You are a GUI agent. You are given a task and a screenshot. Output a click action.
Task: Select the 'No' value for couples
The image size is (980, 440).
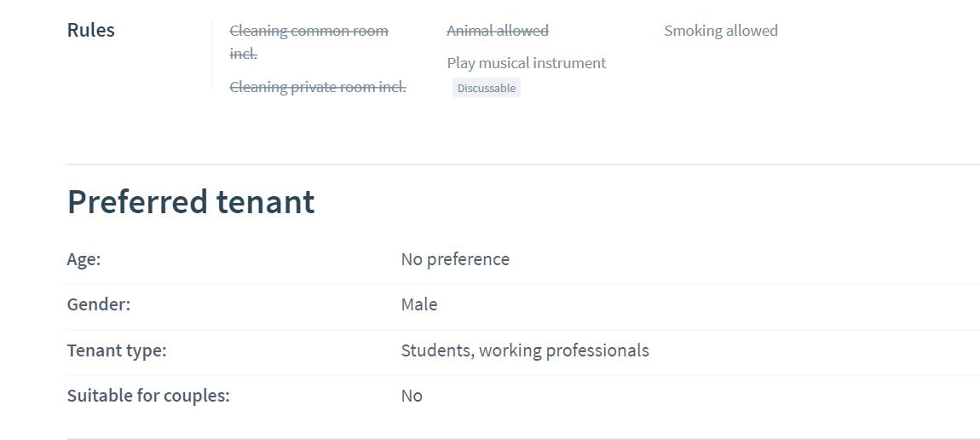412,396
